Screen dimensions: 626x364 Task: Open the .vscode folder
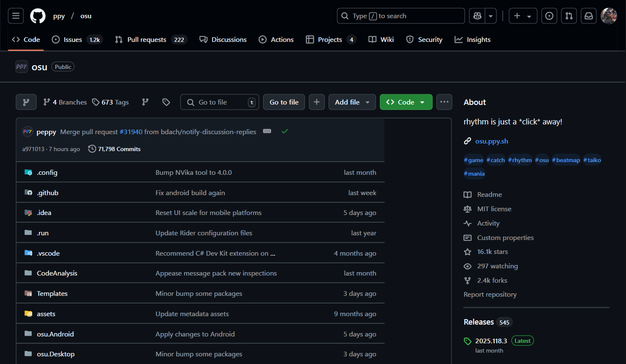[48, 253]
